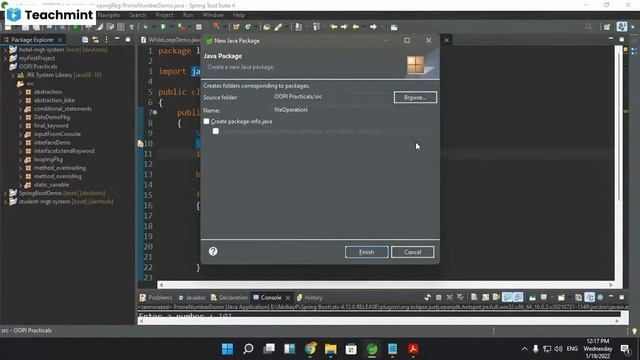Minimize the Console view
640x360 pixels.
pyautogui.click(x=611, y=296)
